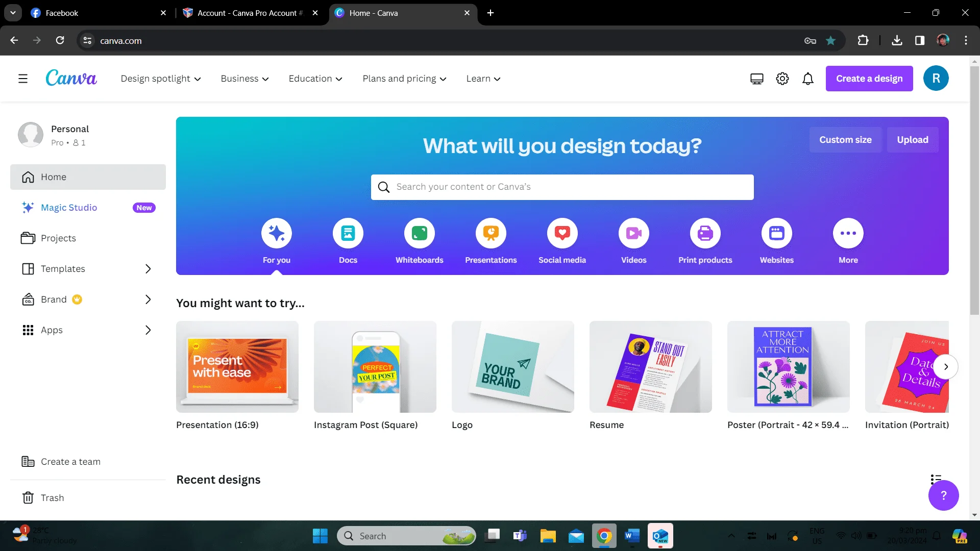This screenshot has height=551, width=980.
Task: Click the page vertical scrollbar
Action: click(x=974, y=191)
